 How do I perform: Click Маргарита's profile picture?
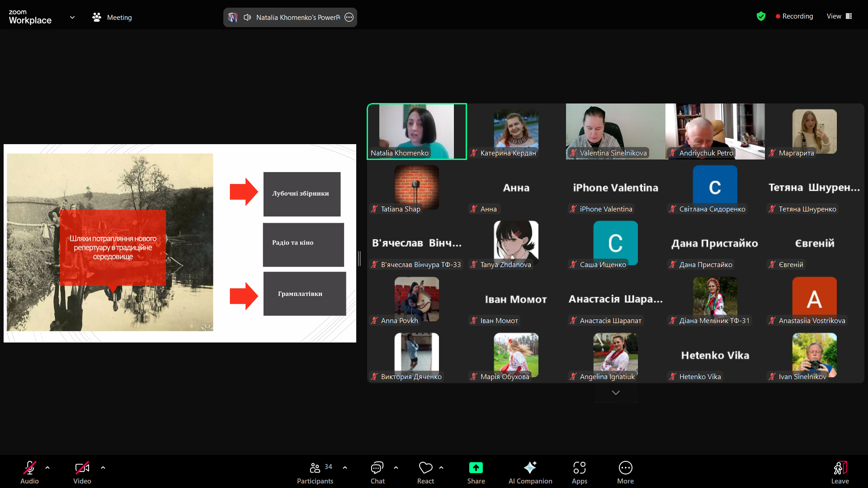[x=814, y=131]
